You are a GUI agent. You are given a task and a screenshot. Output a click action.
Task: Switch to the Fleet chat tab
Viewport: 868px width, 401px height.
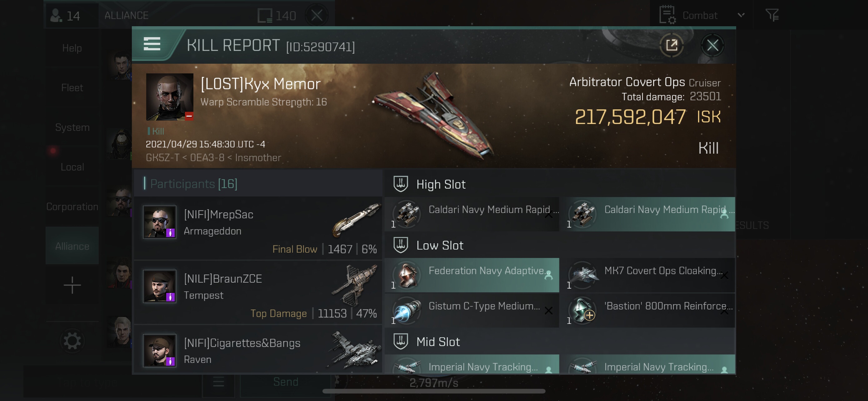coord(72,88)
